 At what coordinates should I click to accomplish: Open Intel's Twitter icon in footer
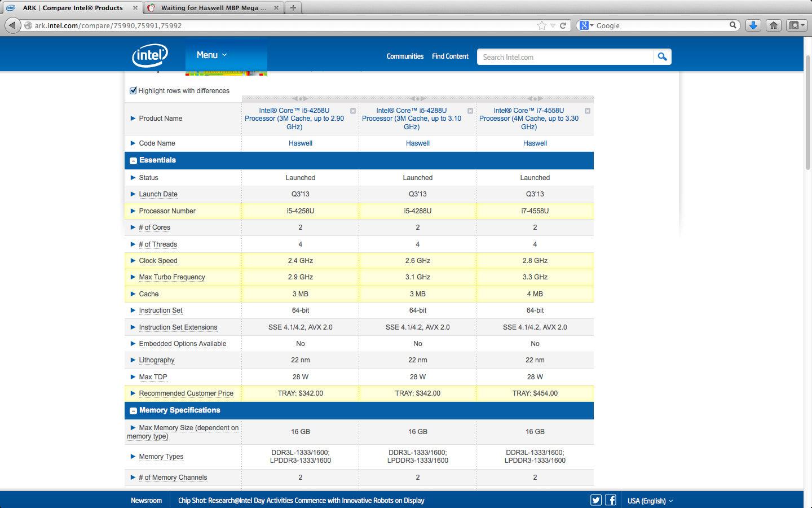596,500
